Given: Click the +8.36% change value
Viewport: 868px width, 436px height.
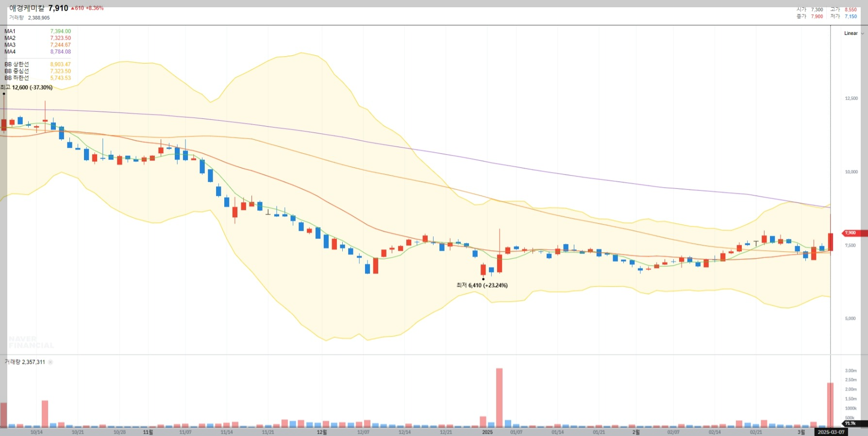Looking at the screenshot, I should (95, 8).
